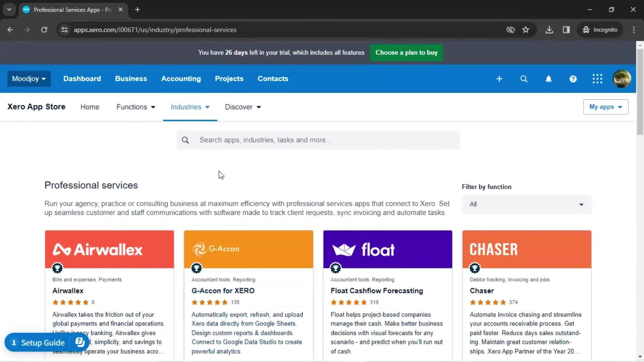Click the page vertical scrollbar thumb
644x362 pixels.
coord(640,91)
